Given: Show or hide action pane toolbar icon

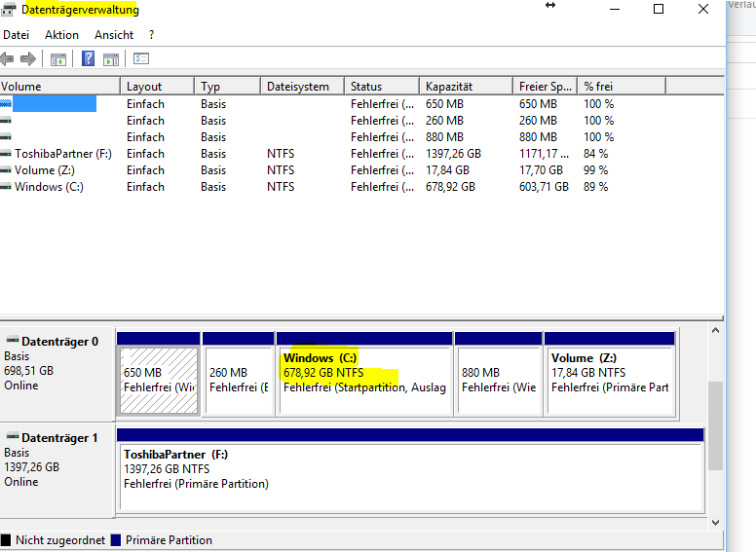Looking at the screenshot, I should pyautogui.click(x=111, y=59).
